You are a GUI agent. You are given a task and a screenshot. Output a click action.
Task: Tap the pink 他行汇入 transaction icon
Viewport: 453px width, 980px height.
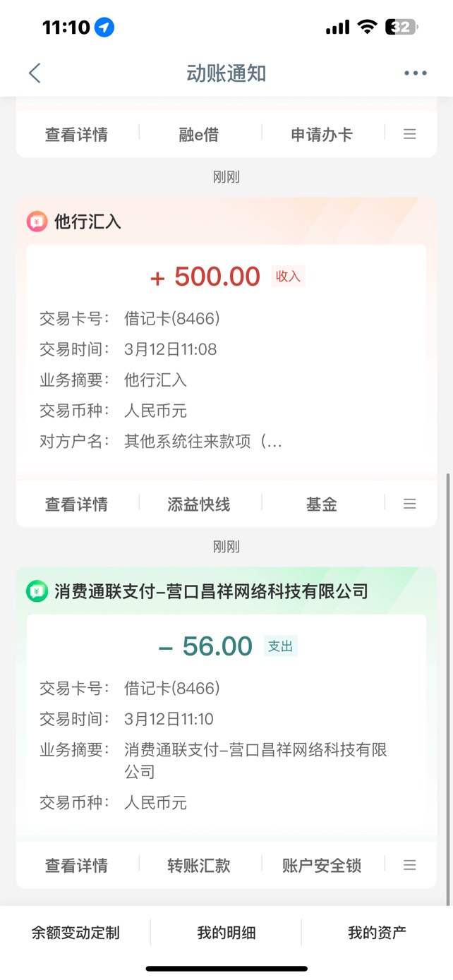point(37,222)
